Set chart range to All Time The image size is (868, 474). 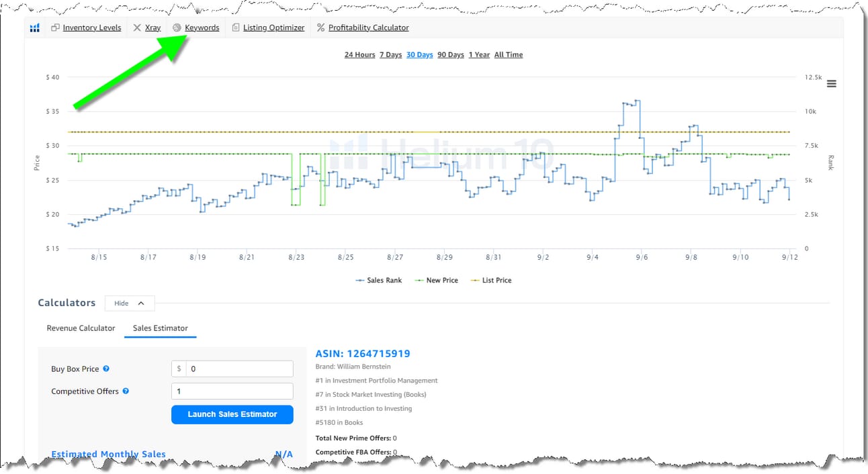point(509,54)
